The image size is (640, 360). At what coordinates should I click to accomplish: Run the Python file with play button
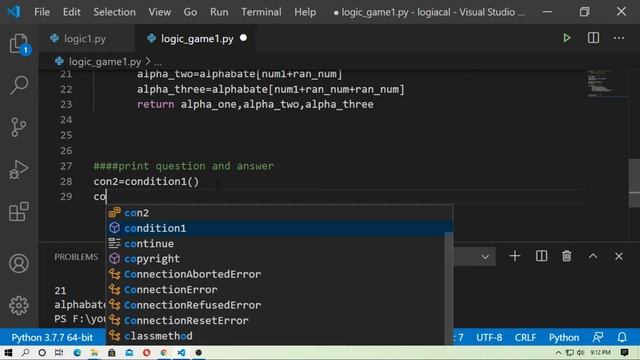click(x=567, y=38)
